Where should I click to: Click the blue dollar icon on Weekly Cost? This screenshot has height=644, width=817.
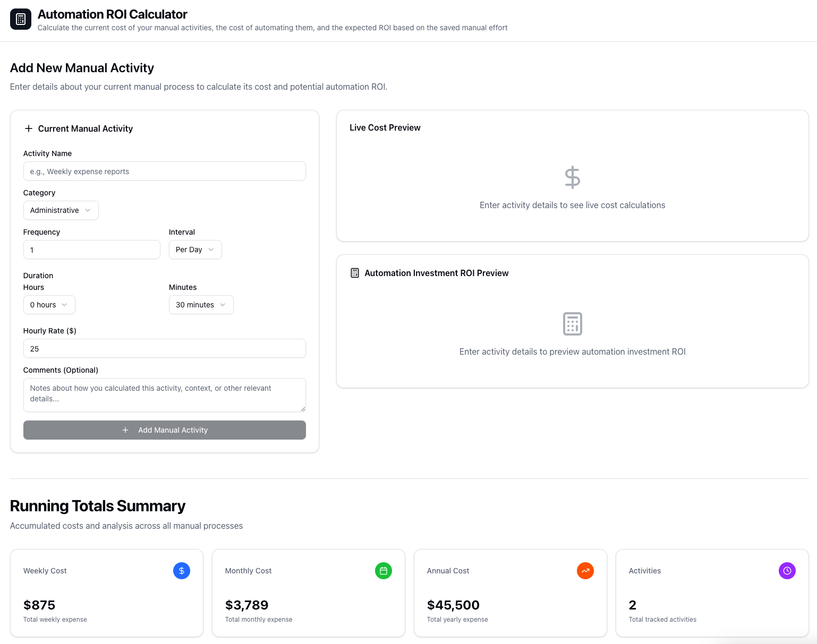(x=182, y=571)
